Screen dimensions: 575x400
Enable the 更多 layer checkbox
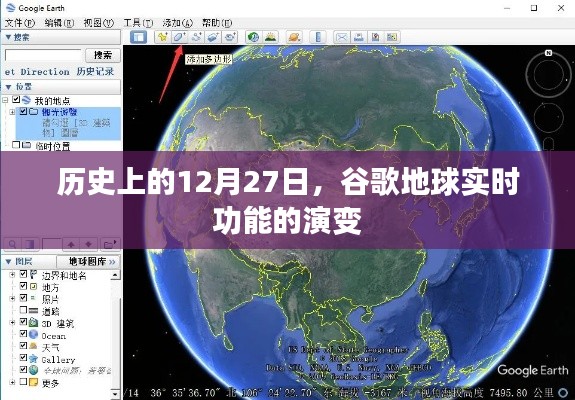click(23, 382)
